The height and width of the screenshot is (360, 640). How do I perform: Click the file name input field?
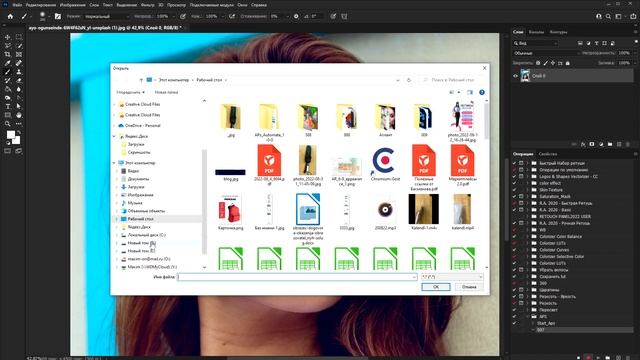297,277
